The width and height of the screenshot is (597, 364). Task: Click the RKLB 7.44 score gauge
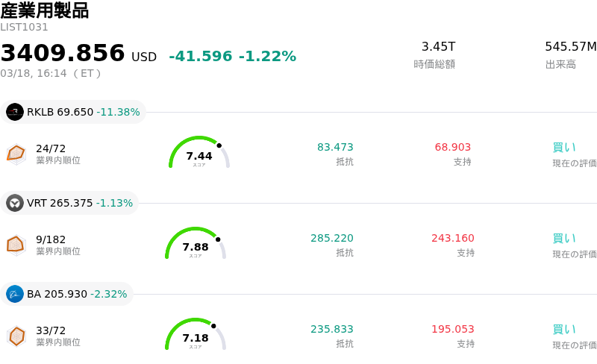click(x=199, y=154)
